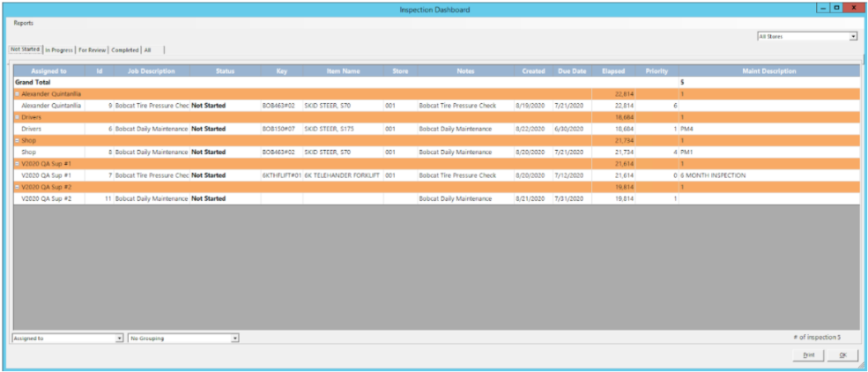Viewport: 868px width, 372px height.
Task: Switch to the For Review tab
Action: pos(92,50)
